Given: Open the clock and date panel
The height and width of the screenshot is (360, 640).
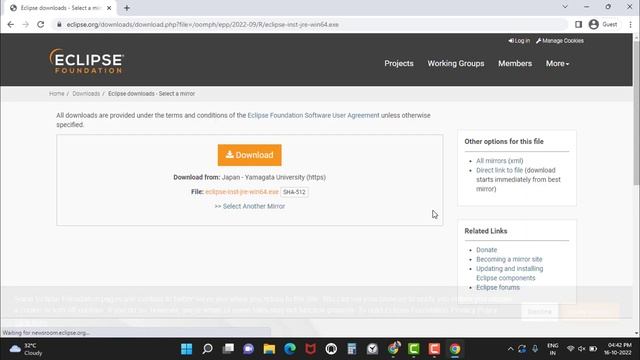Looking at the screenshot, I should click(x=618, y=349).
